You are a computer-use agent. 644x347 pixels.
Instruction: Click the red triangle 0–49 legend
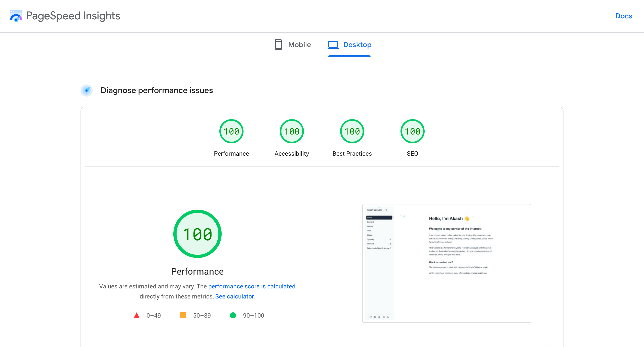[137, 316]
